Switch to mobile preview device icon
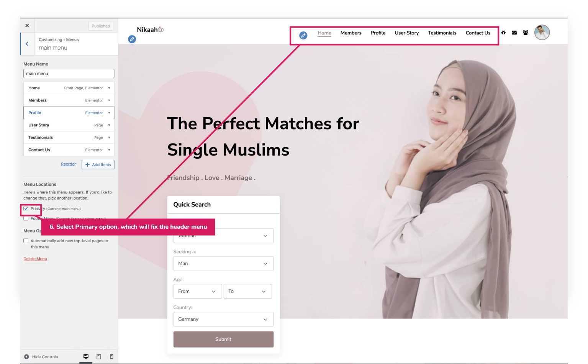588x364 pixels. tap(111, 357)
